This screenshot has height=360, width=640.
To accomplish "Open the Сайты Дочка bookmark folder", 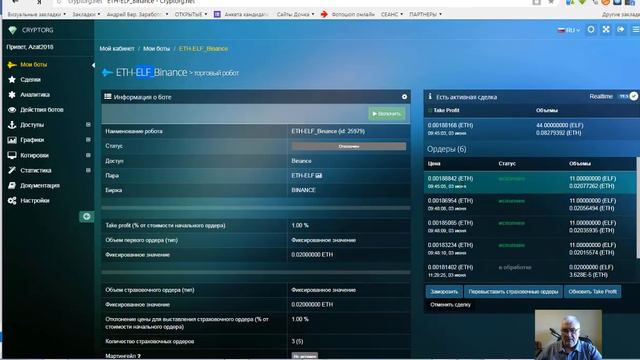I will (x=295, y=14).
